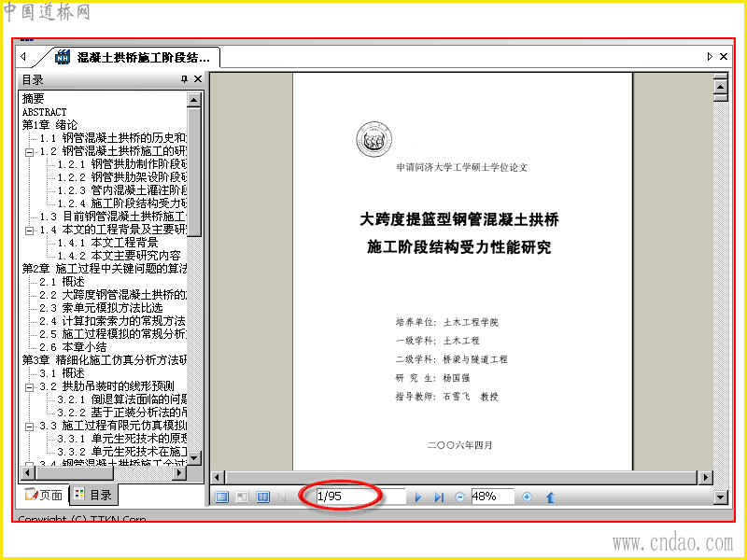Click the blue up arrow icon

(x=550, y=497)
